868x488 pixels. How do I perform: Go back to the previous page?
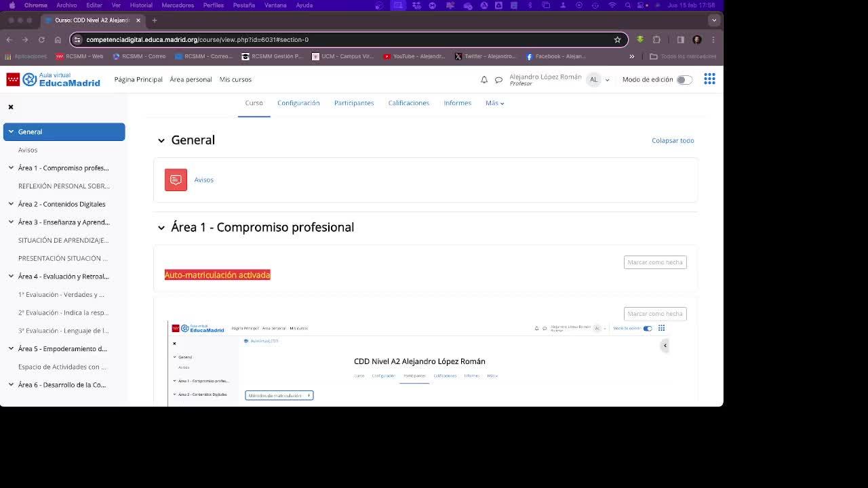(9, 39)
